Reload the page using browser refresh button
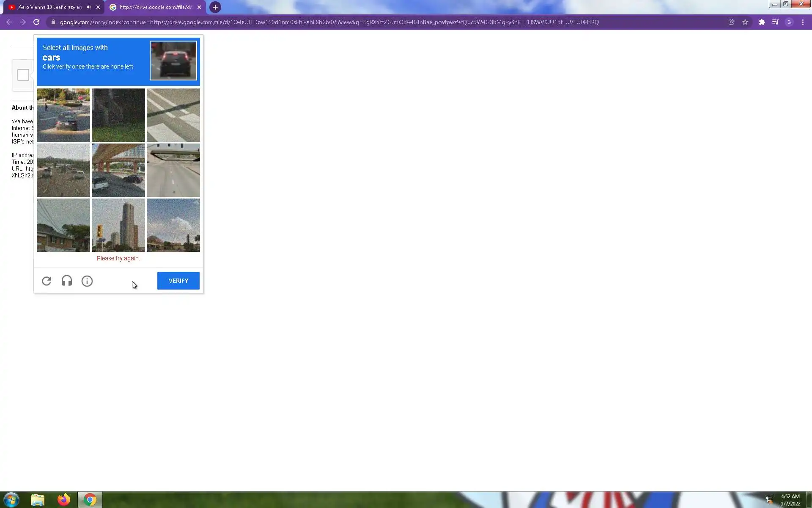 [x=36, y=22]
